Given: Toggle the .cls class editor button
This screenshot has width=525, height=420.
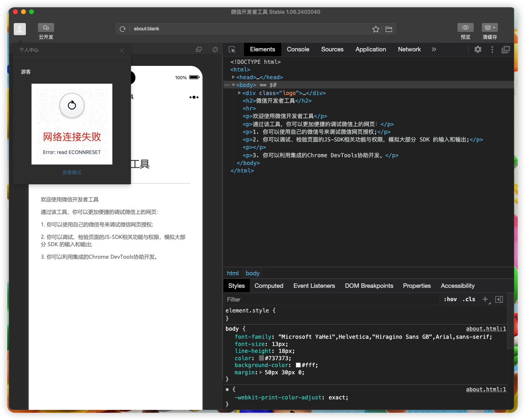Looking at the screenshot, I should tap(469, 300).
